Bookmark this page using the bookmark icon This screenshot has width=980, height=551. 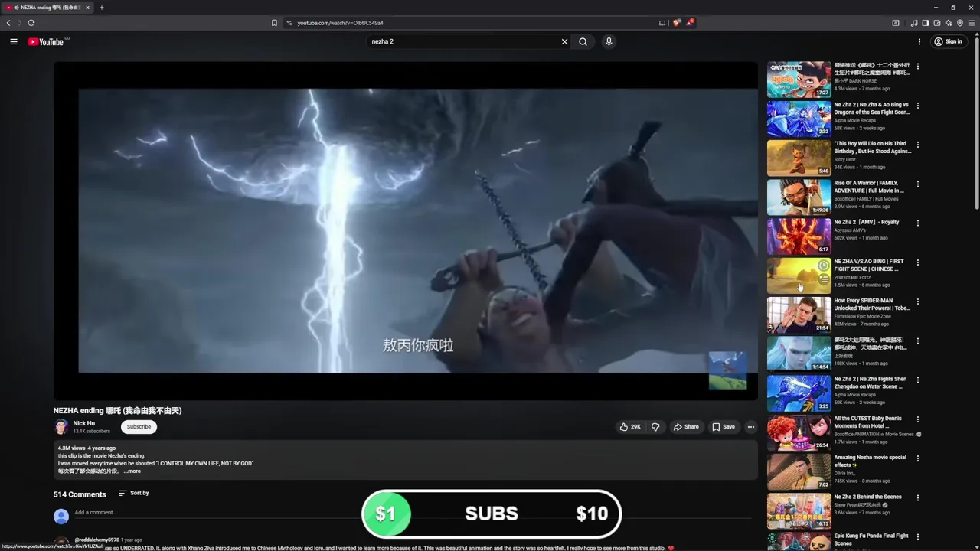pyautogui.click(x=274, y=23)
